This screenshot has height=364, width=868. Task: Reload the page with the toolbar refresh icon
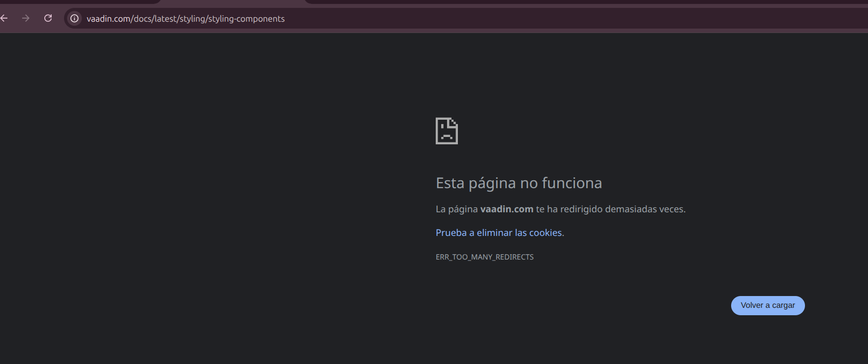click(48, 18)
